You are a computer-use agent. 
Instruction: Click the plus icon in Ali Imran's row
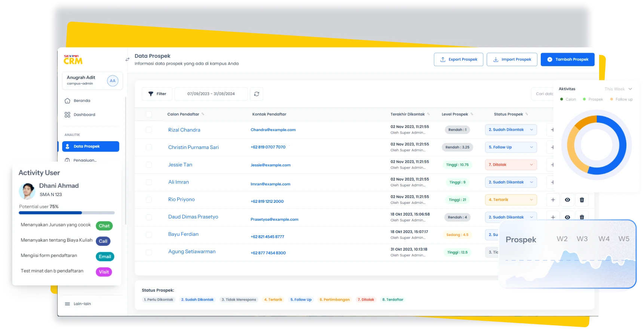point(551,182)
